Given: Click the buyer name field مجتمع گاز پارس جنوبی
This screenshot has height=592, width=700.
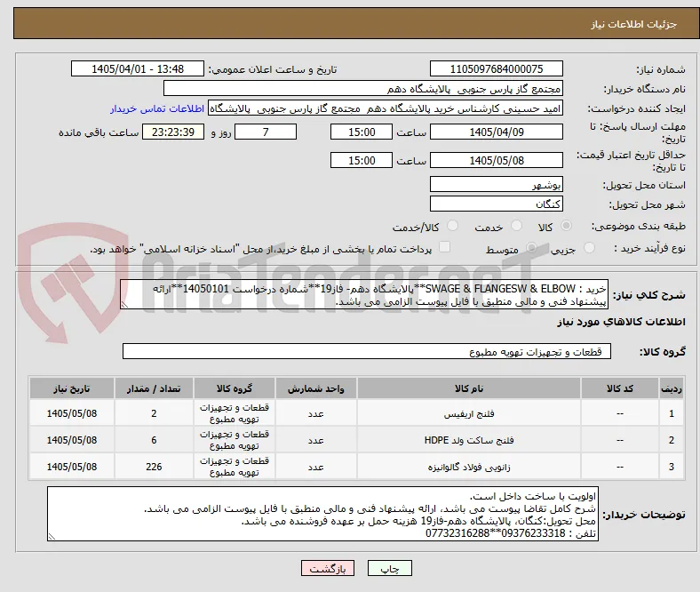Looking at the screenshot, I should (363, 89).
